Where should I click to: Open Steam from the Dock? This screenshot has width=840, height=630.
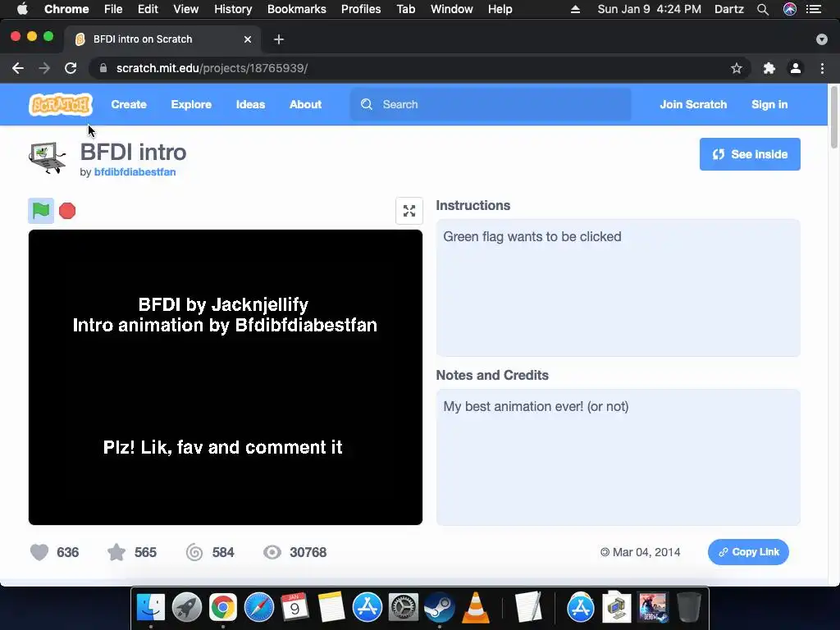coord(440,608)
